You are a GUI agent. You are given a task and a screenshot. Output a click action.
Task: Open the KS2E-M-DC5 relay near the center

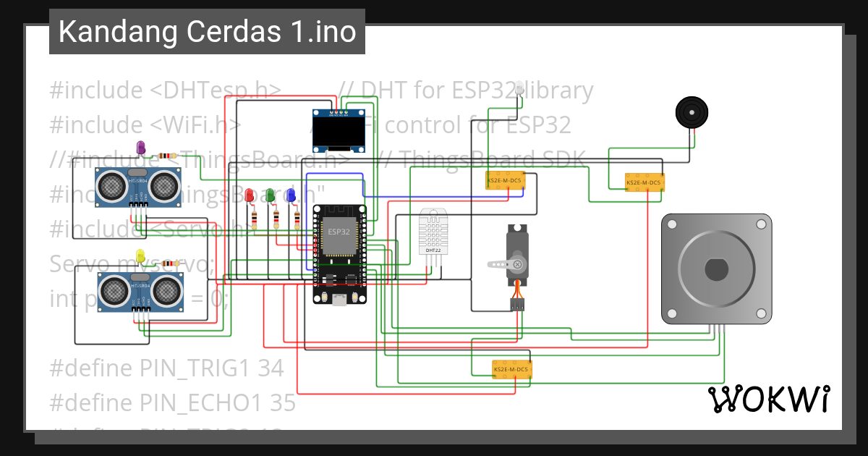504,180
